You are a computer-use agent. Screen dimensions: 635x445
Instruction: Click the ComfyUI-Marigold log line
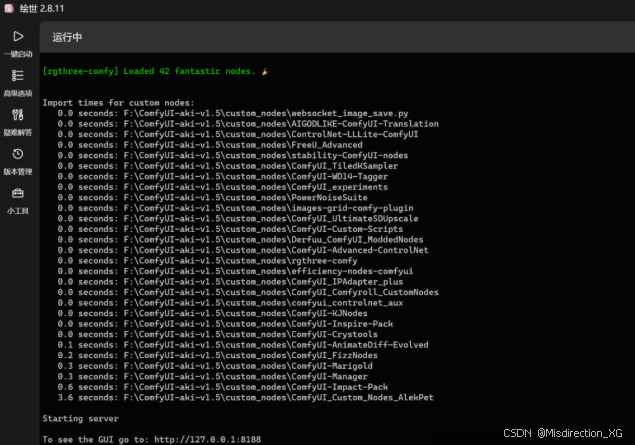pos(215,366)
